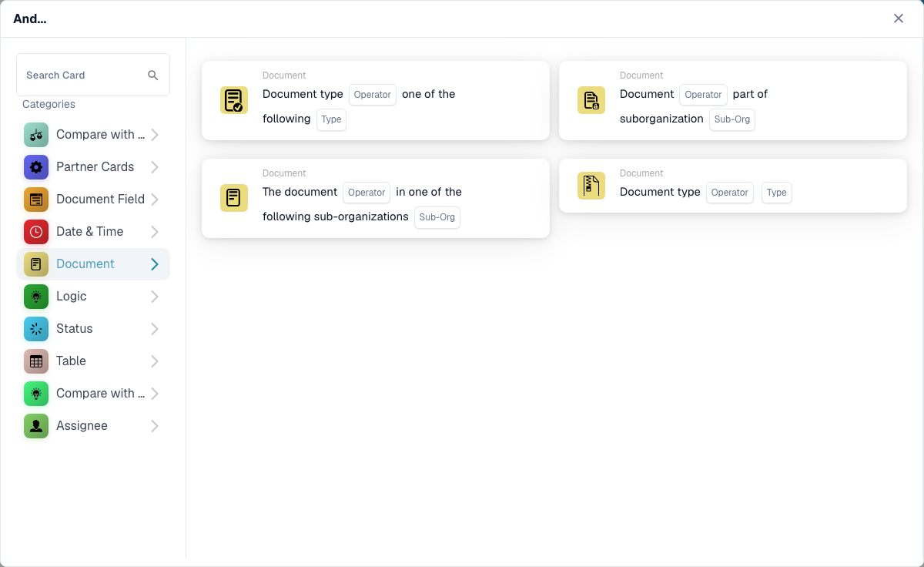Expand the Document Field chevron
Screen dimensions: 924x567
coord(155,200)
